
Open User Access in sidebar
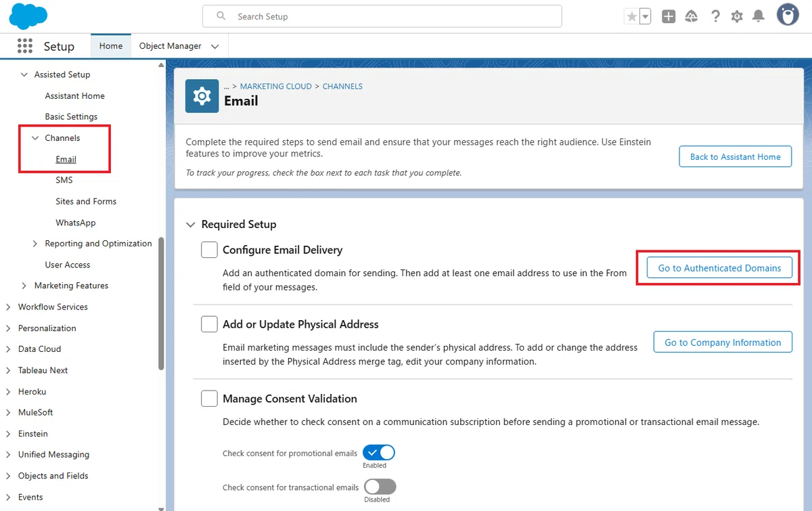68,265
